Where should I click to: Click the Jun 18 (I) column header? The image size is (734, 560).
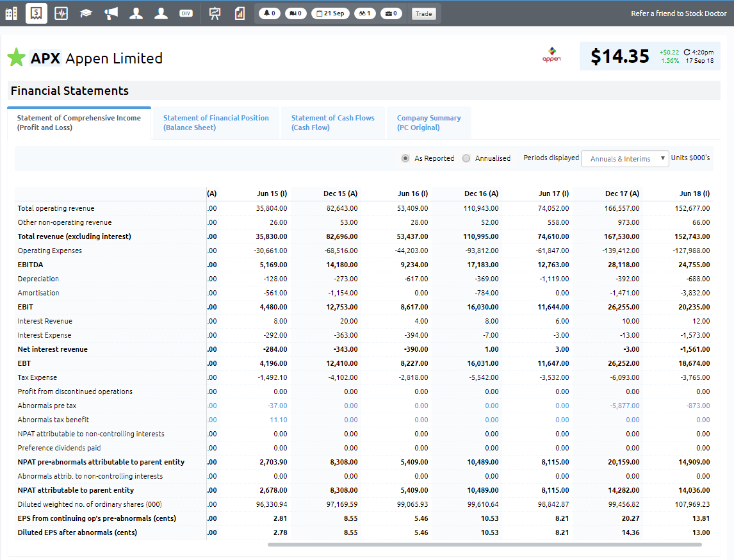pos(695,194)
